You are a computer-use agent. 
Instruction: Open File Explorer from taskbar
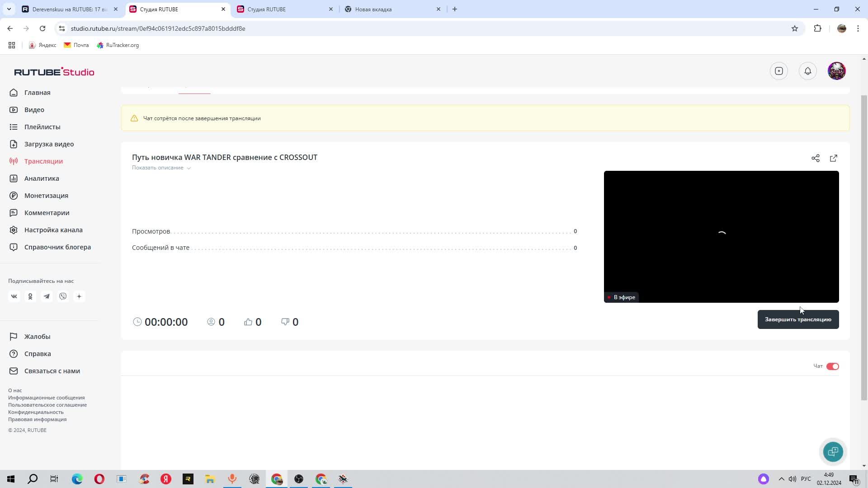click(x=210, y=479)
